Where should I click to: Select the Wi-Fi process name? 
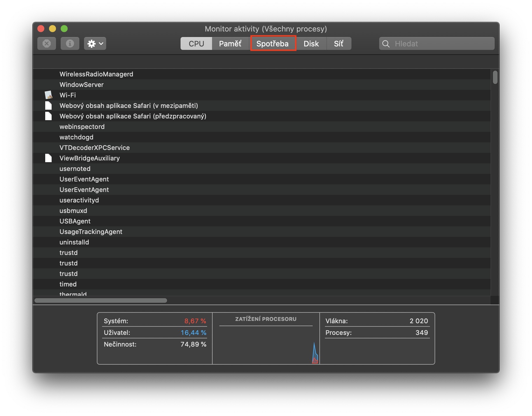click(68, 95)
